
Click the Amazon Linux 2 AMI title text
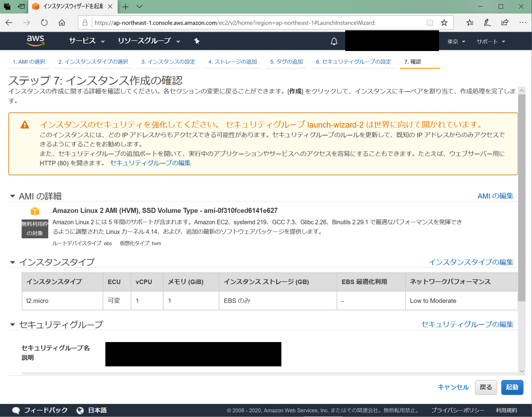(165, 210)
